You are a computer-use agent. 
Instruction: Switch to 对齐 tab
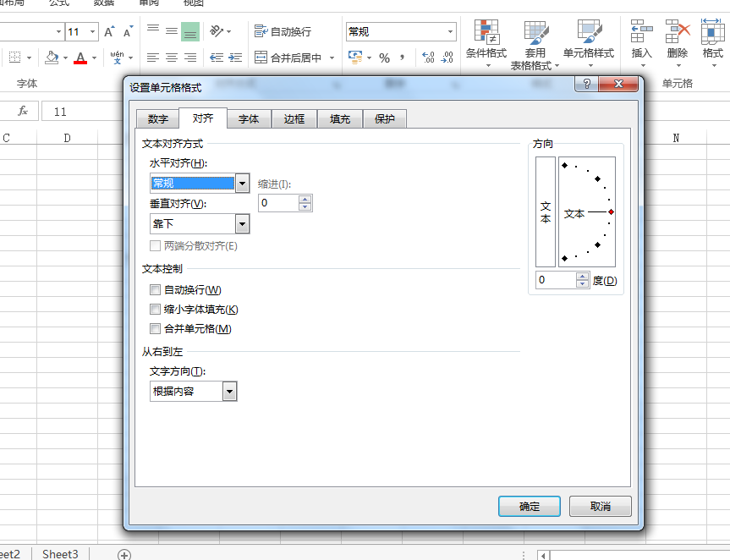pyautogui.click(x=203, y=118)
